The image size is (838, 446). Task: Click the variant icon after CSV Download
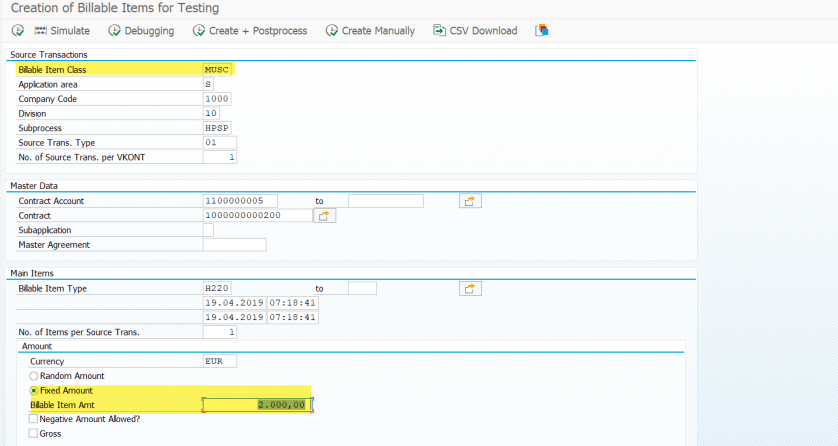[542, 30]
